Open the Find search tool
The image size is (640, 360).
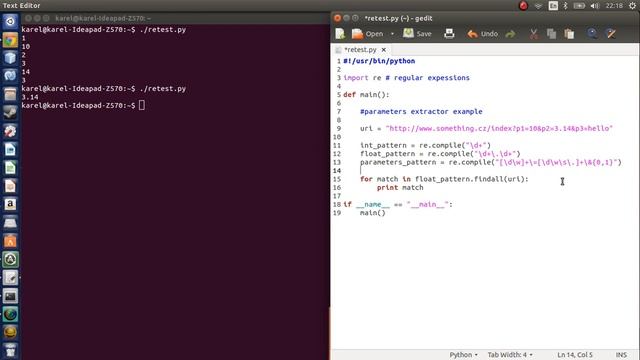click(x=592, y=34)
